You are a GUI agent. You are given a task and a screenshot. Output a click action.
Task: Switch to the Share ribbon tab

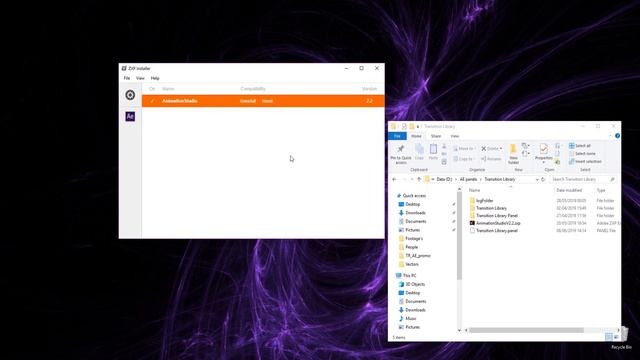tap(436, 136)
